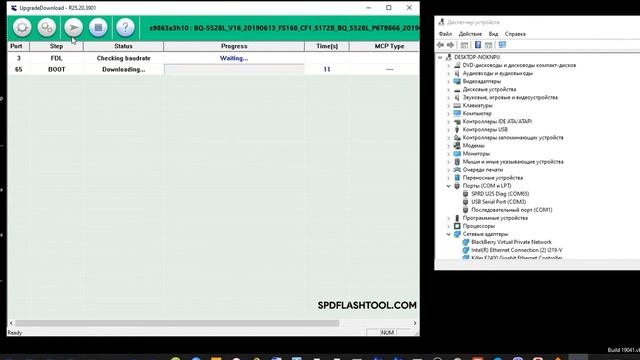Screen dimensions: 640x360
Task: Select BlackBerry Virtual Private Network adapter
Action: 511,242
